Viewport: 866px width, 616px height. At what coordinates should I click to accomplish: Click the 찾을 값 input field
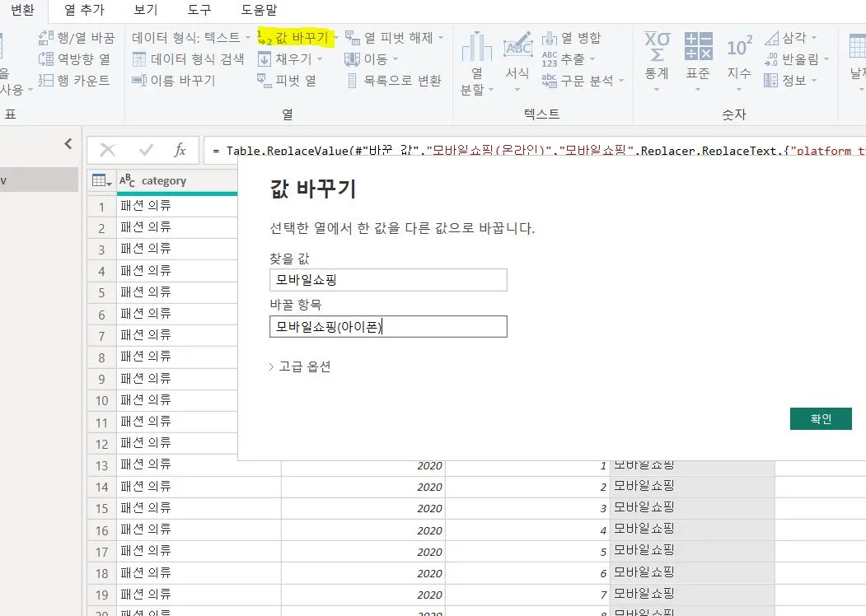pos(388,280)
